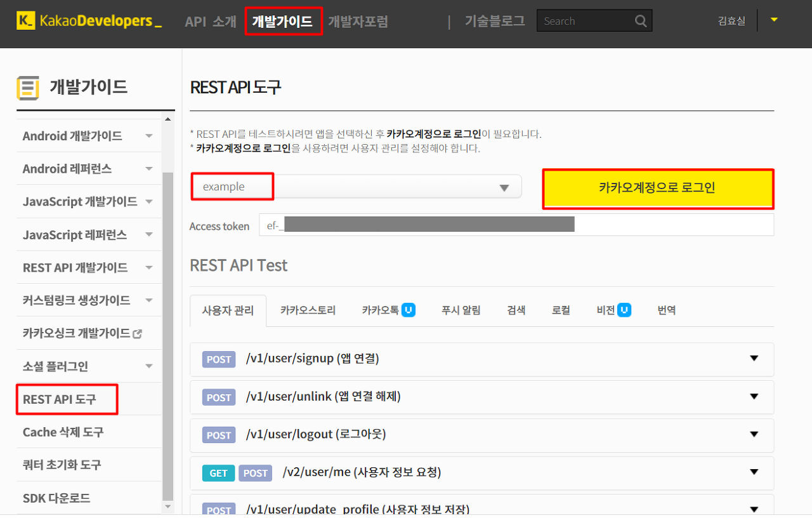Click POST badge for /v1/user/logout

[219, 435]
